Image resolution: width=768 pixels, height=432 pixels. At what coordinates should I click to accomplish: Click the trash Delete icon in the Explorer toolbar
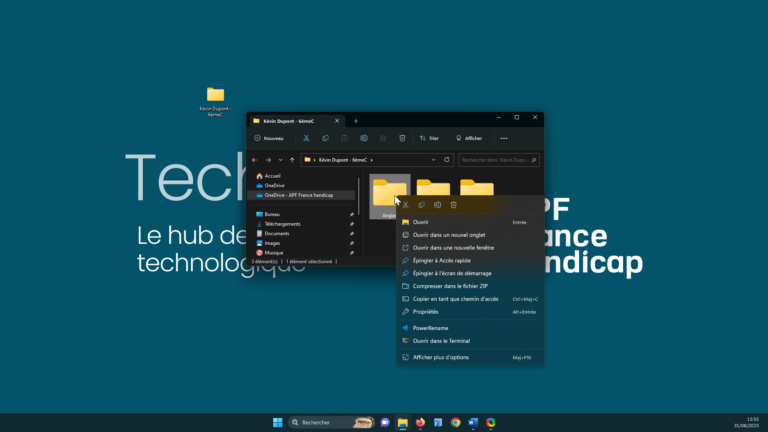[402, 138]
